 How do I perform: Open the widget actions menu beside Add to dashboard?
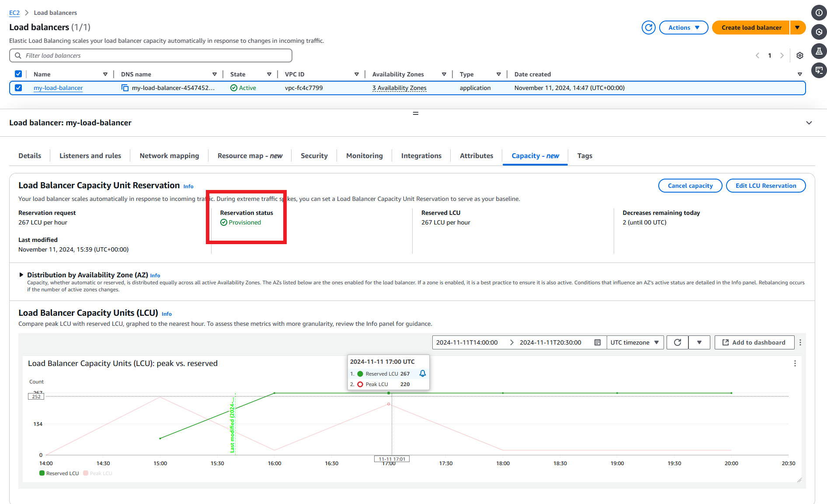(x=800, y=342)
